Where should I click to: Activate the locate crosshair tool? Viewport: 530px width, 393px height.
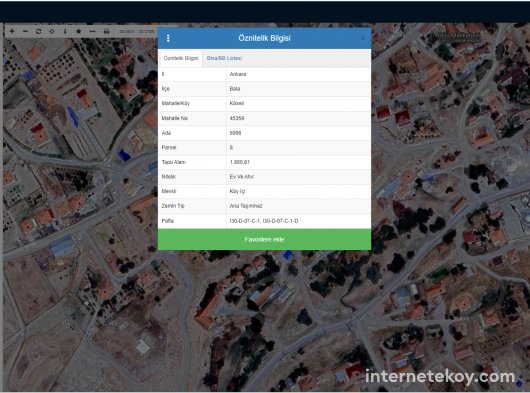(52, 31)
